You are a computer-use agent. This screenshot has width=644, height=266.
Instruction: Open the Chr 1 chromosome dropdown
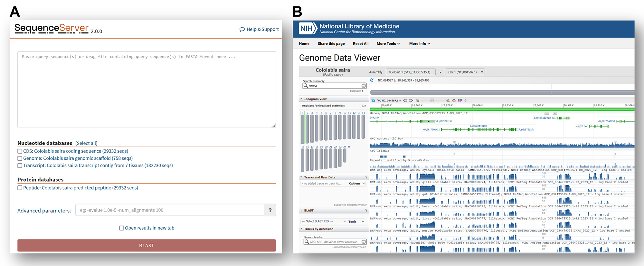coord(465,72)
